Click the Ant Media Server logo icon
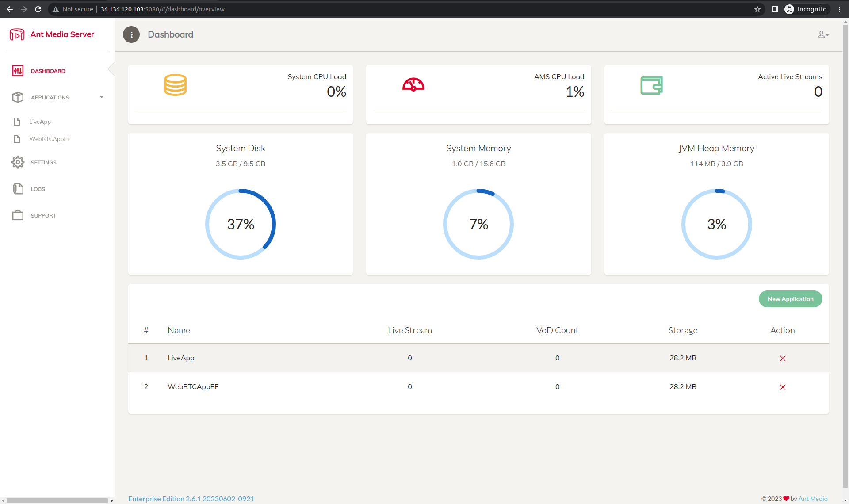Image resolution: width=849 pixels, height=504 pixels. point(17,34)
